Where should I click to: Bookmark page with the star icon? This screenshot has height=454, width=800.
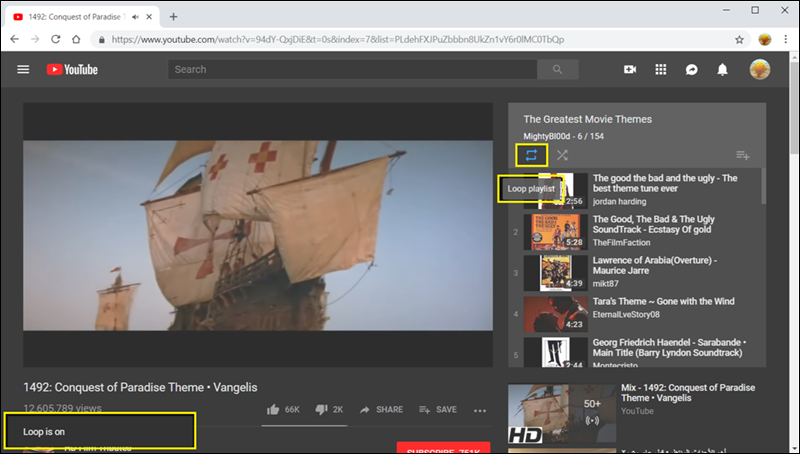[x=739, y=39]
